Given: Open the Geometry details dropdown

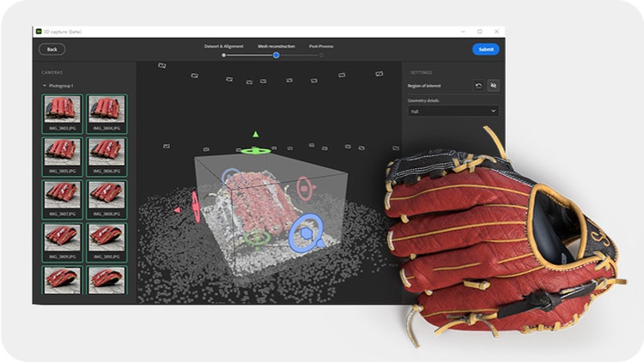Looking at the screenshot, I should (x=453, y=111).
